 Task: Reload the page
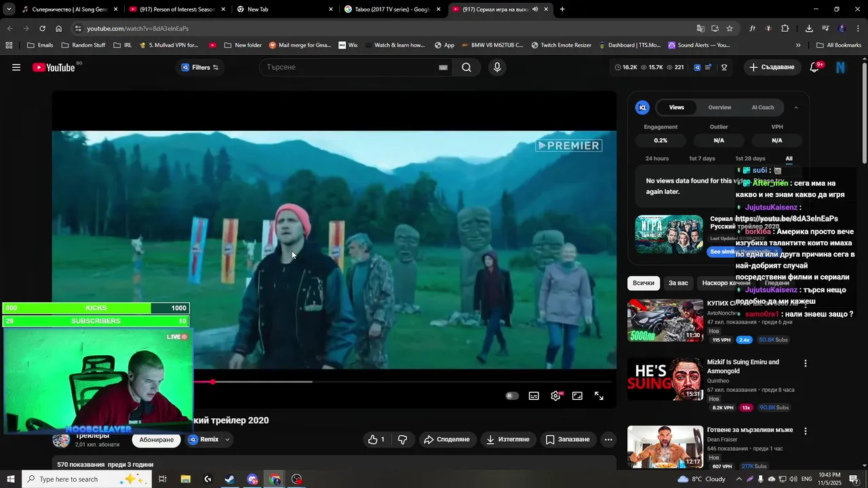pos(42,28)
